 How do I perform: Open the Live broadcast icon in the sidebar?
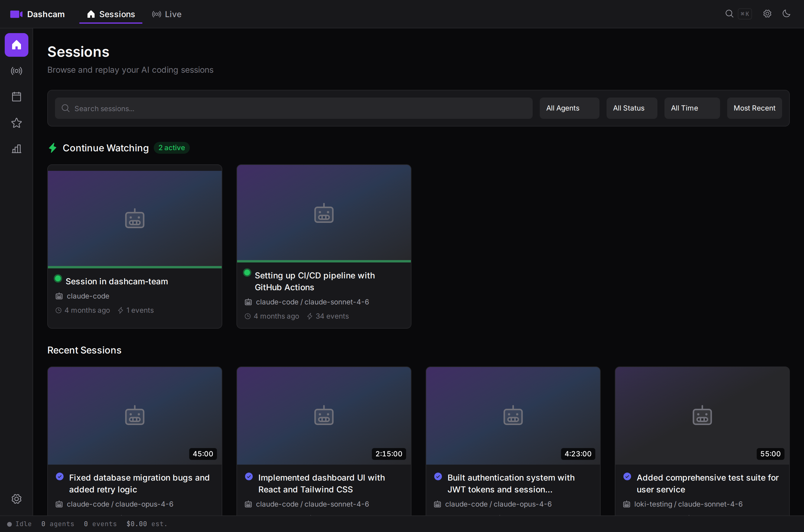click(x=16, y=71)
